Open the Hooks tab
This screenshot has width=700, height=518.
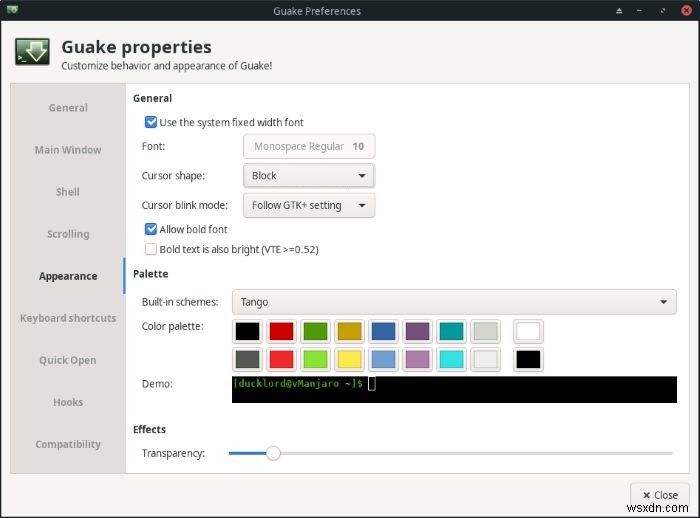tap(68, 402)
